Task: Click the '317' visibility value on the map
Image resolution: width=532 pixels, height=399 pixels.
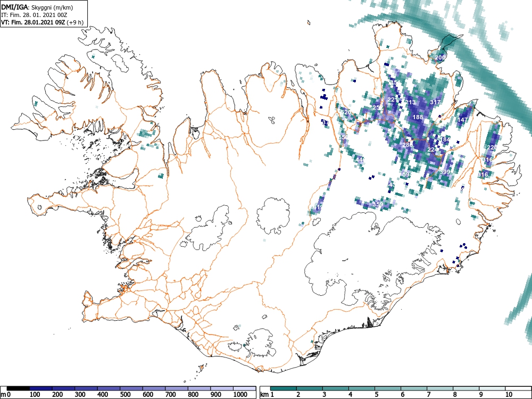Action: pyautogui.click(x=435, y=102)
